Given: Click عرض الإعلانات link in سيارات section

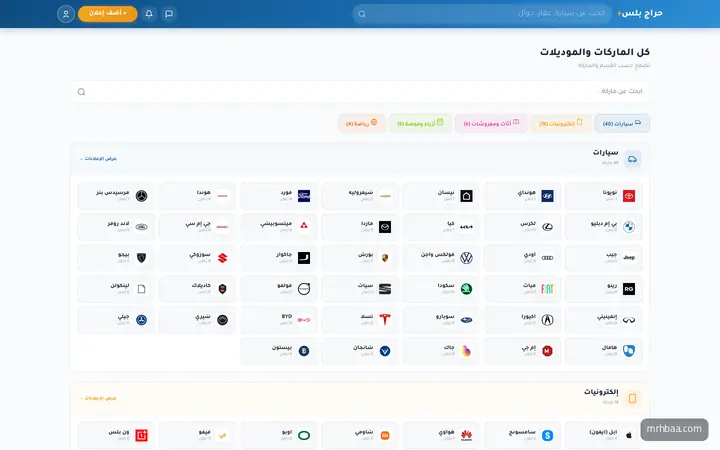Looking at the screenshot, I should (98, 158).
